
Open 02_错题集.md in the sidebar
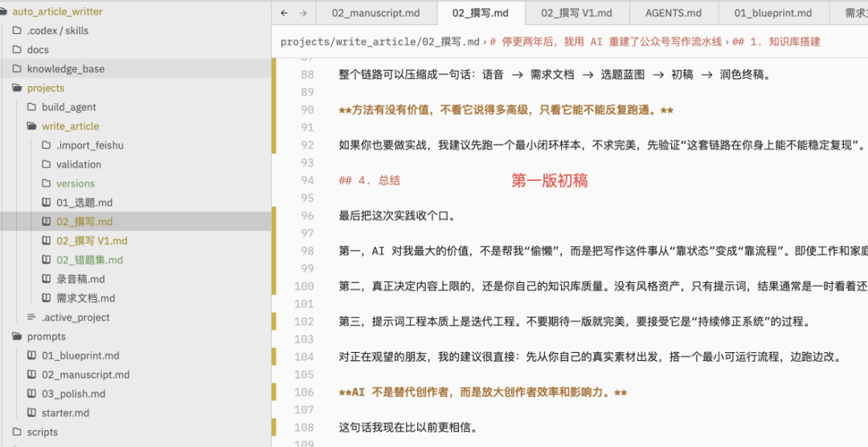click(x=90, y=260)
